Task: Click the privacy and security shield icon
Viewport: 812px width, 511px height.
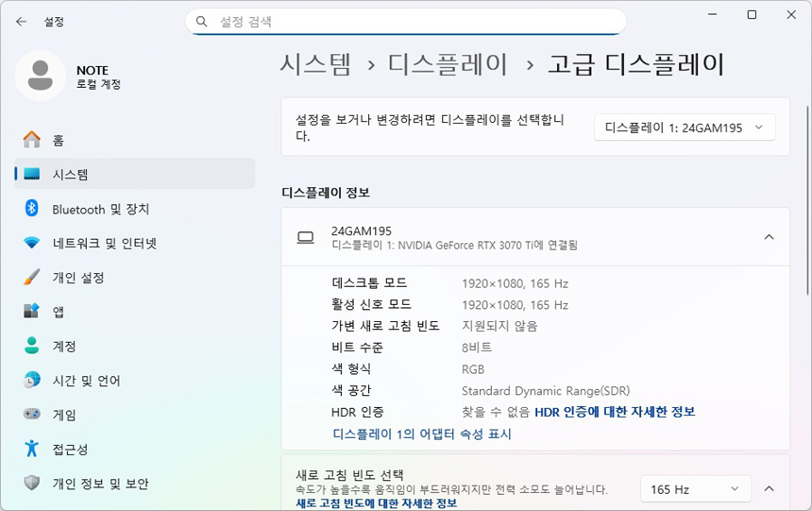Action: 32,483
